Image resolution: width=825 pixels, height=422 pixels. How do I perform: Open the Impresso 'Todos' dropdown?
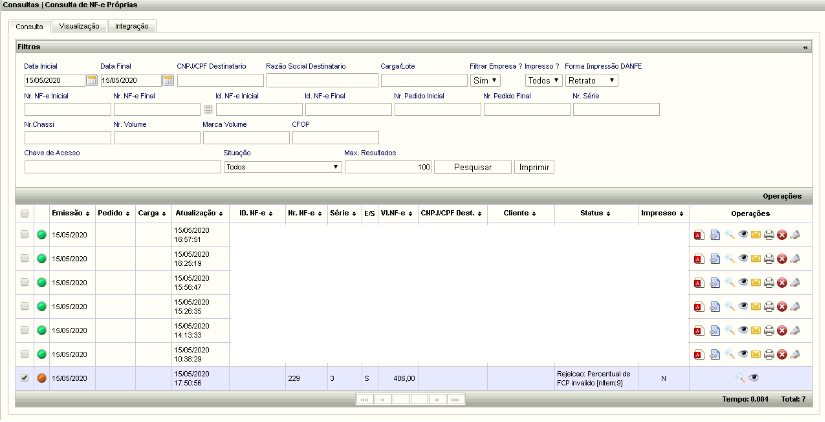click(x=544, y=81)
